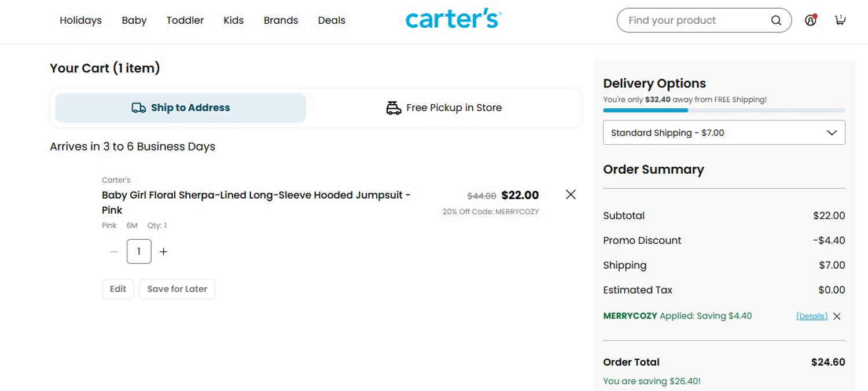Viewport: 868px width, 391px height.
Task: Open the Baby menu
Action: tap(134, 20)
